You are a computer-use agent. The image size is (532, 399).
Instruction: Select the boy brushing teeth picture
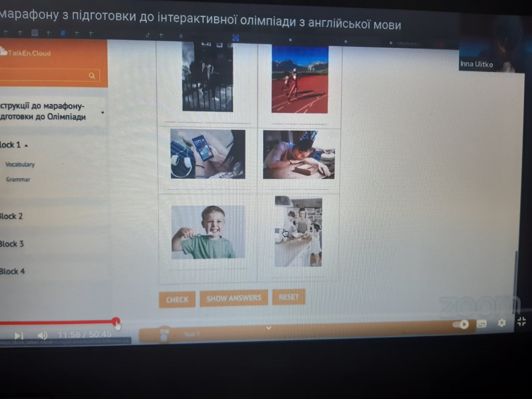pos(208,232)
